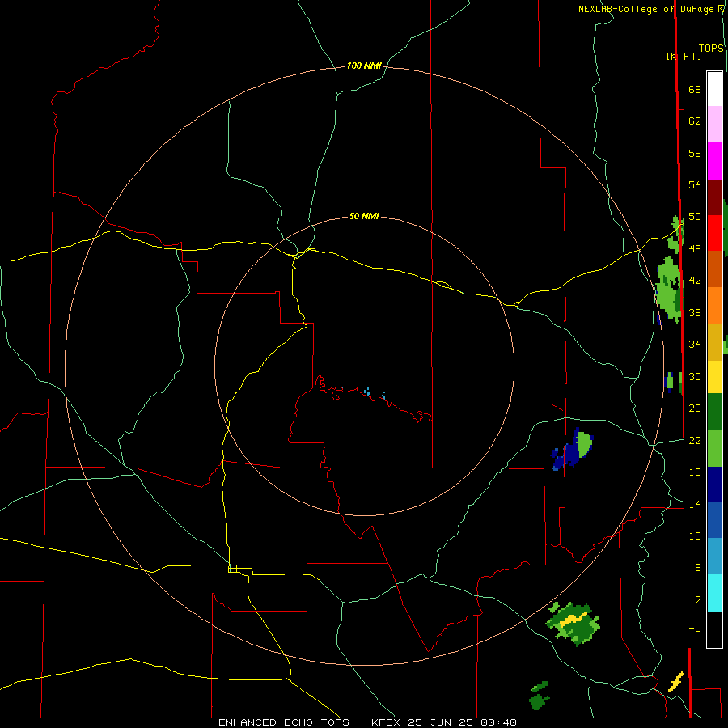728x728 pixels.
Task: Click the "ENHANCED ECHO TOPS" caption text
Action: 284,722
